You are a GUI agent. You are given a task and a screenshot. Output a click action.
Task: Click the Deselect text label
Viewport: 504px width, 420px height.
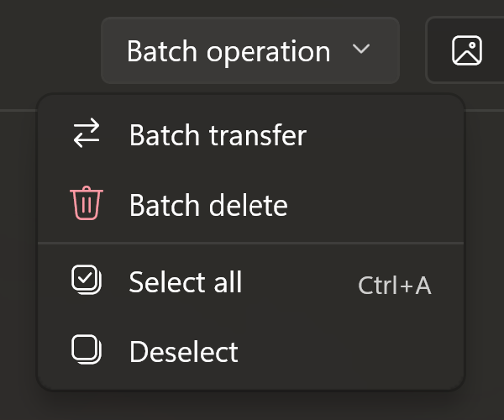pyautogui.click(x=183, y=352)
